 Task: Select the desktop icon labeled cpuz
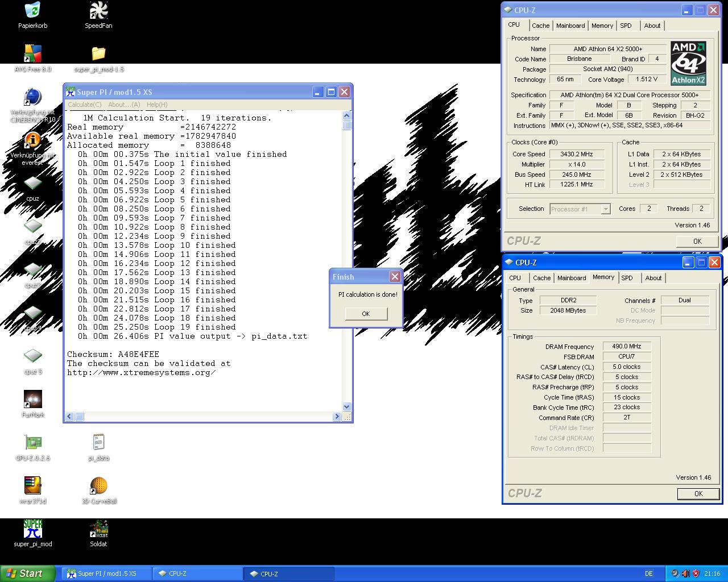click(x=33, y=183)
